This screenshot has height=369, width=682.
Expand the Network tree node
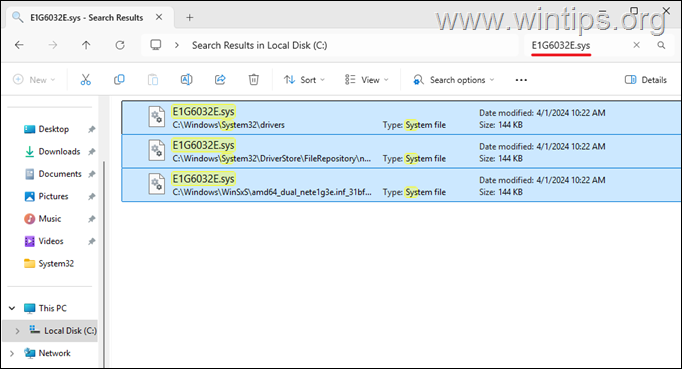tap(12, 353)
